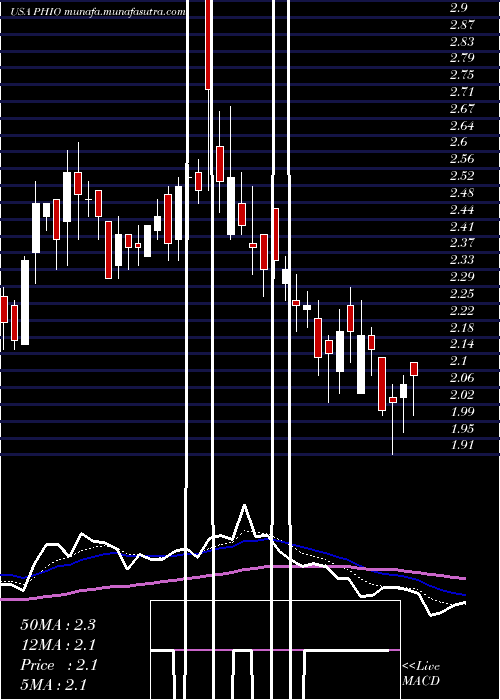This screenshot has width=500, height=700.
Task: Click the 2.52 price axis value
Action: click(x=462, y=176)
